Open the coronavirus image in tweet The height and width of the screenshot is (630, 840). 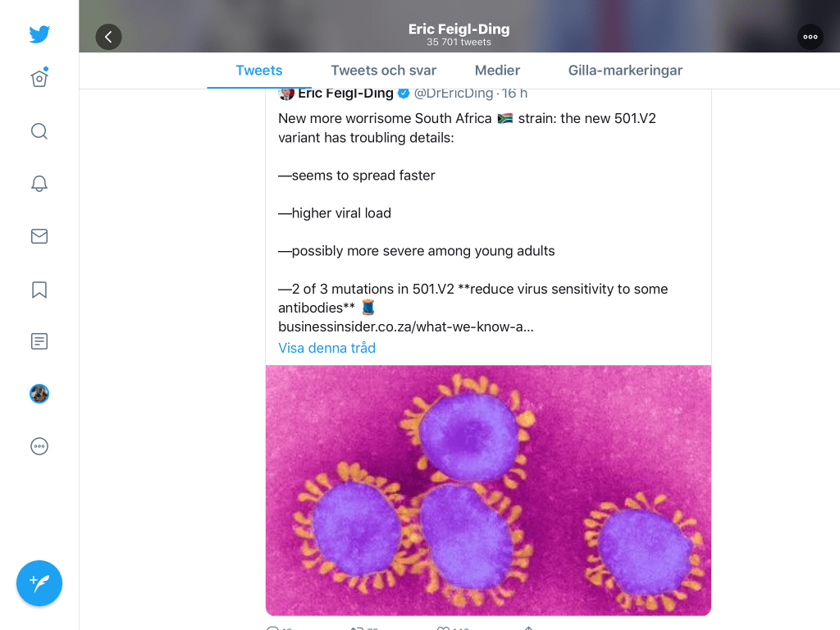pos(488,490)
